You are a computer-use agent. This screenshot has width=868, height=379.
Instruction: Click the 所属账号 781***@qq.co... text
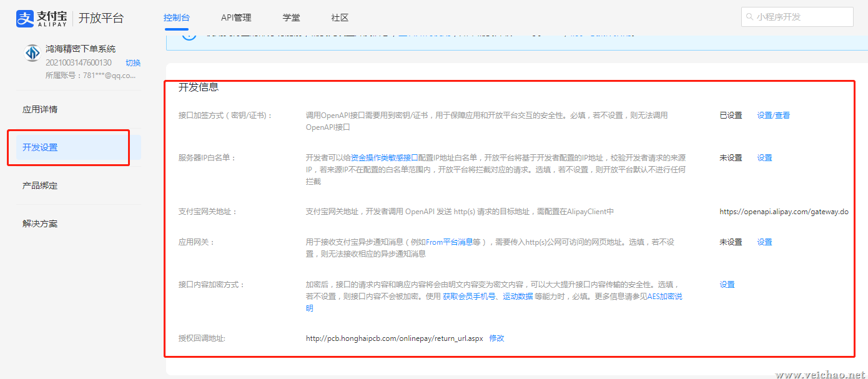coord(91,75)
